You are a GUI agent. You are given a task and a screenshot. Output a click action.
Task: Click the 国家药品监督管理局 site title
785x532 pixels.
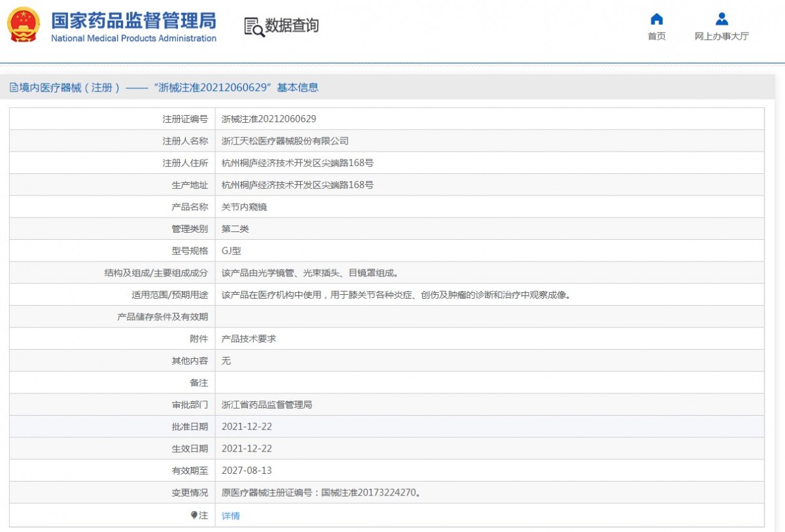coord(133,20)
